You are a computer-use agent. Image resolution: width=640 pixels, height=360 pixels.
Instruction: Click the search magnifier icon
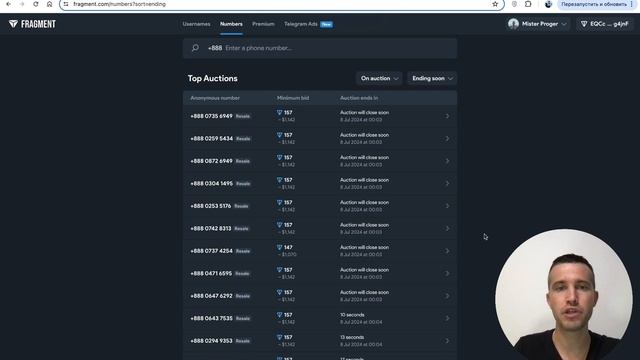[196, 48]
